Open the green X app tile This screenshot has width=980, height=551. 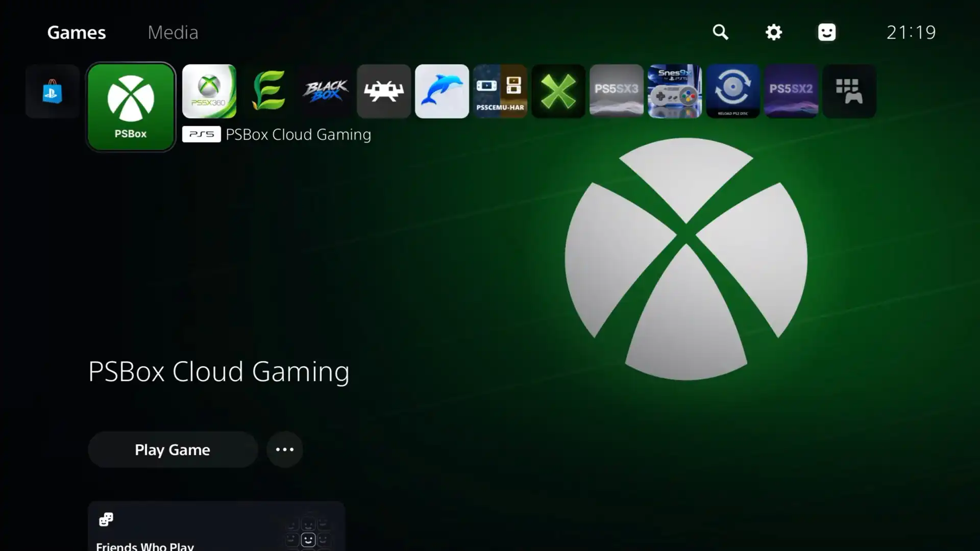tap(558, 91)
